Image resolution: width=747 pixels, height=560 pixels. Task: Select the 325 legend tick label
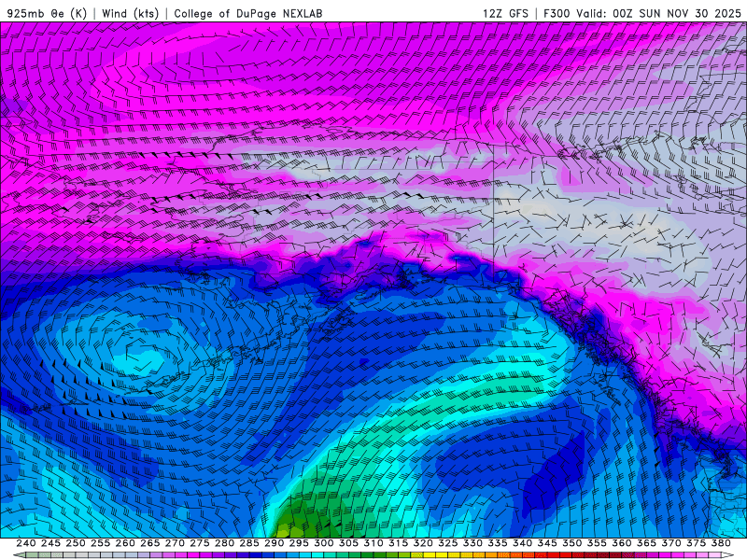pyautogui.click(x=447, y=543)
